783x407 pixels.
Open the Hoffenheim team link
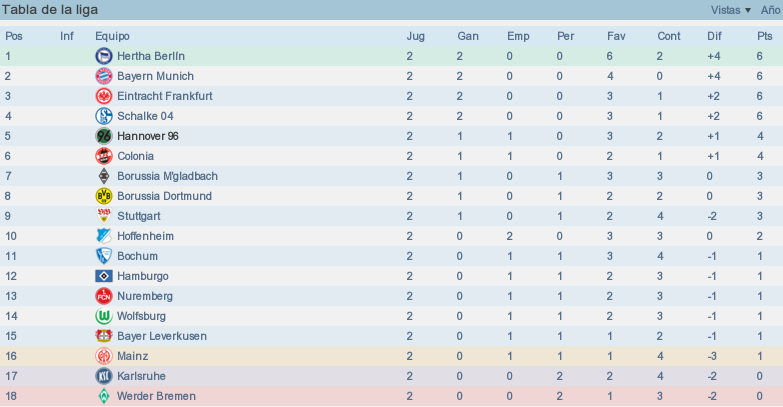tap(145, 236)
